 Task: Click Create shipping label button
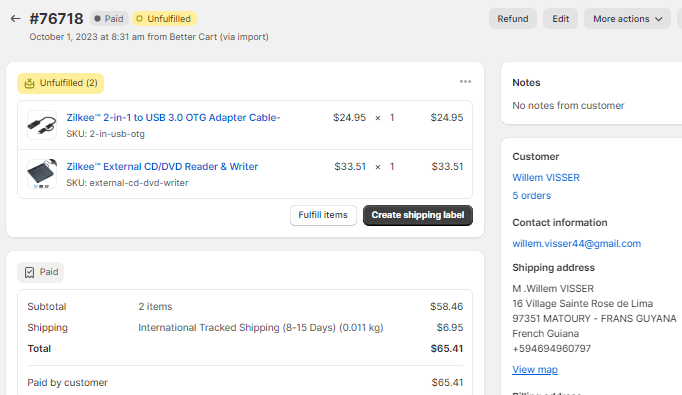[418, 215]
